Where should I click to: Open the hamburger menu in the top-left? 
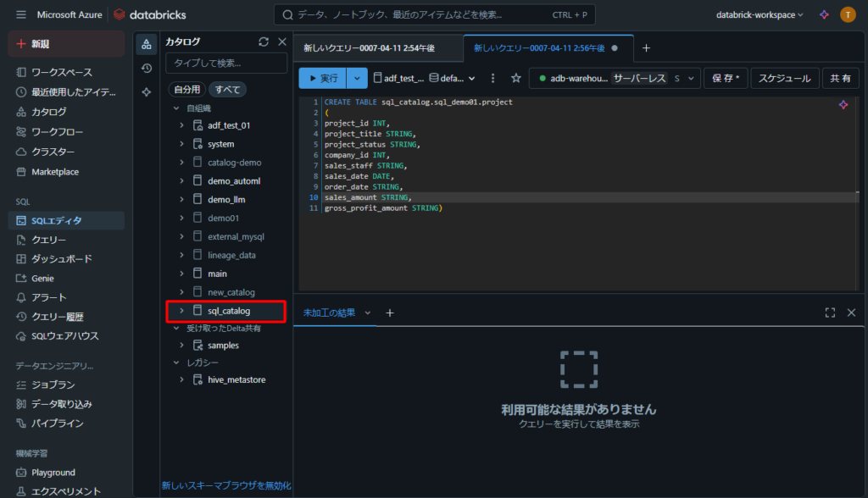[20, 15]
